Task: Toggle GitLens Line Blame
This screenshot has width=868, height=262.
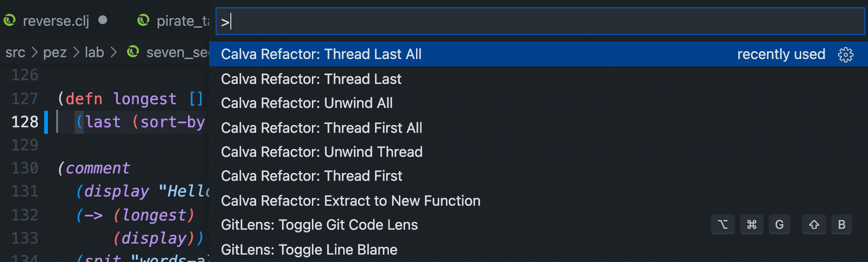Action: tap(309, 250)
